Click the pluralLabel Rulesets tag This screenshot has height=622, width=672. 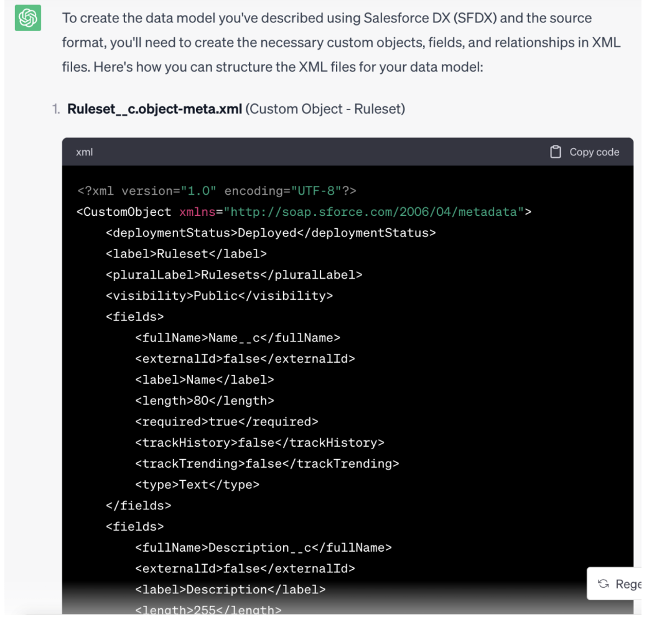pos(233,274)
